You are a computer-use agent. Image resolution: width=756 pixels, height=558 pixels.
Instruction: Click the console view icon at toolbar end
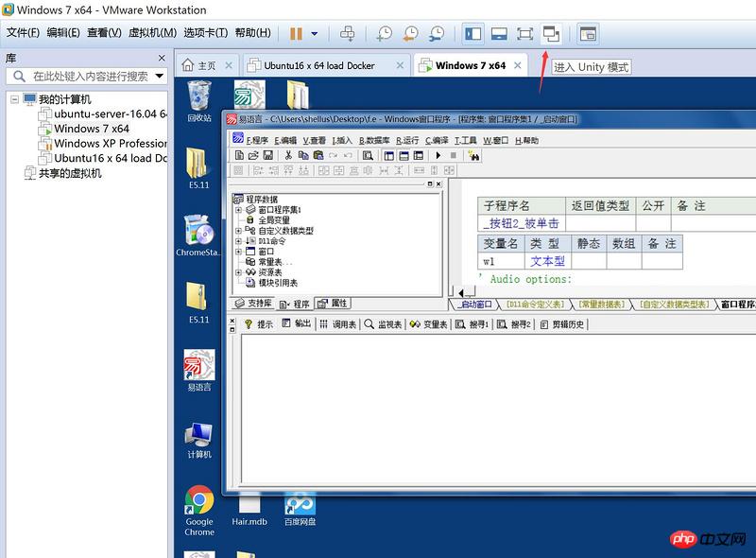point(588,34)
